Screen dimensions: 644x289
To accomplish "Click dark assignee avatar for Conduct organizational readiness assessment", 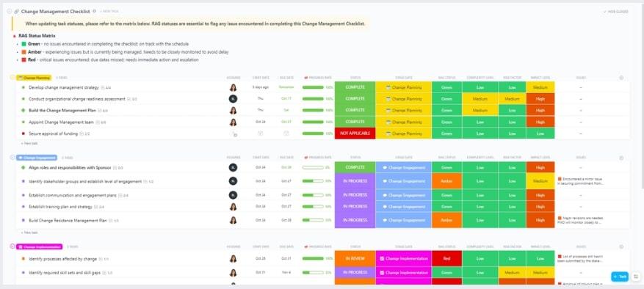I will [234, 98].
